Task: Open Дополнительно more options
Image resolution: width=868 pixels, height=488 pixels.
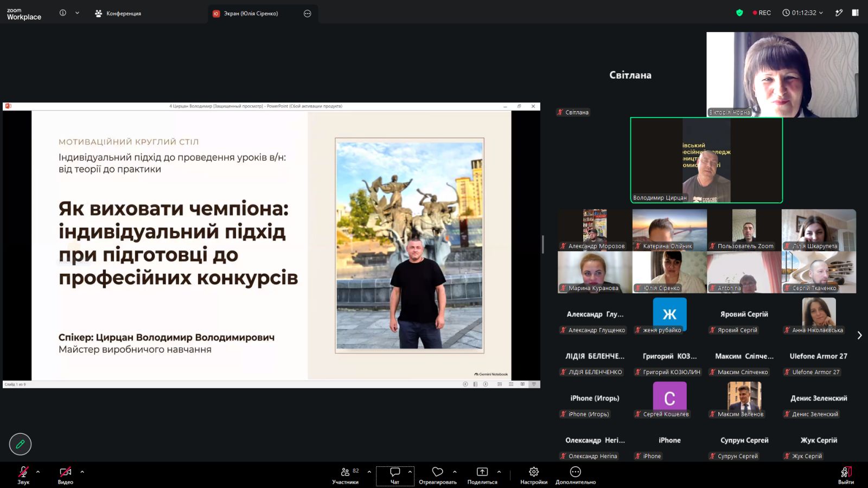Action: pyautogui.click(x=576, y=475)
